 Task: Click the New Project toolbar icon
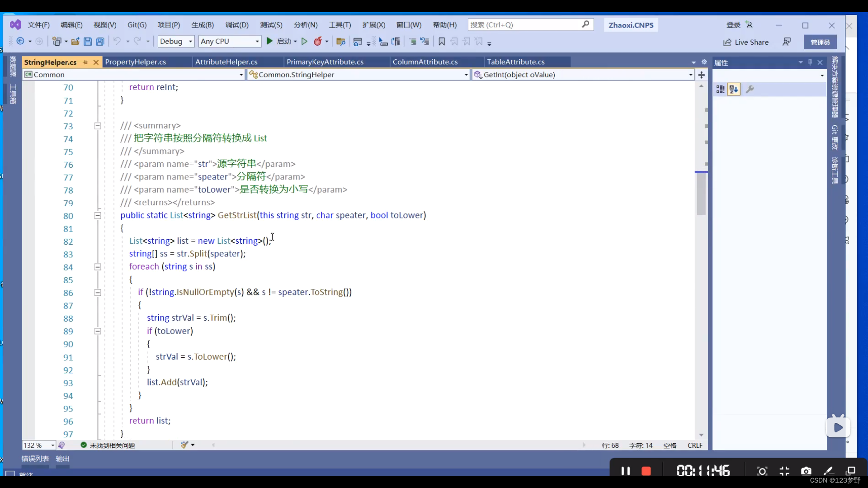[57, 41]
